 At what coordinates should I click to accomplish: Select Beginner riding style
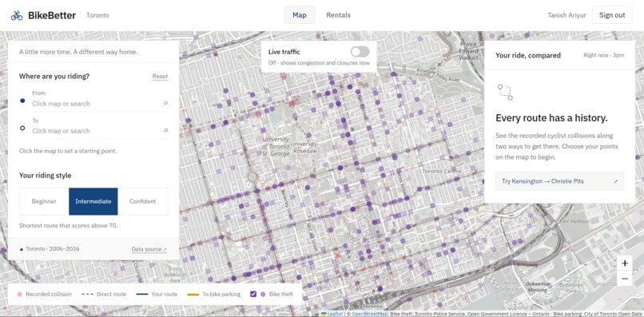(44, 201)
